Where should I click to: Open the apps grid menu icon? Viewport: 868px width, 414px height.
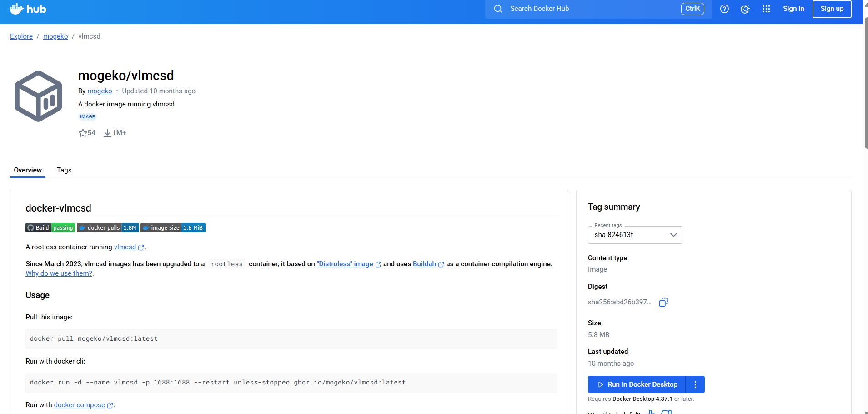(766, 9)
